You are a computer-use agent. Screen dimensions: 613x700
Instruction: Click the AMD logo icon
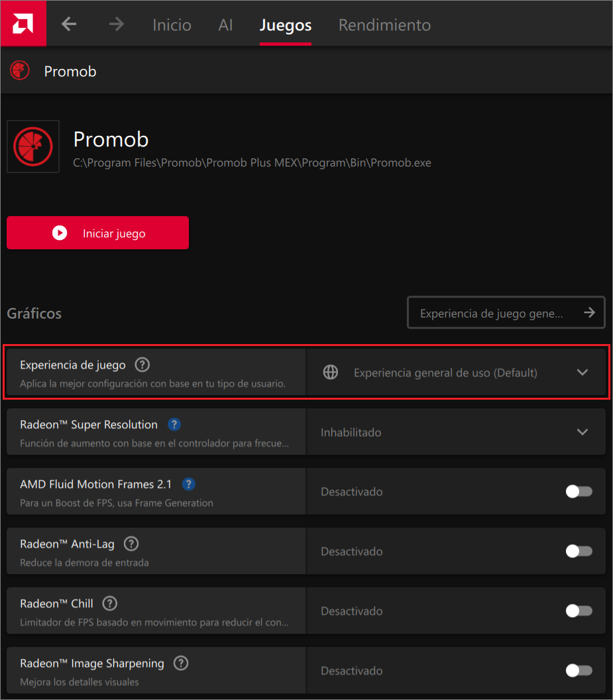23,23
